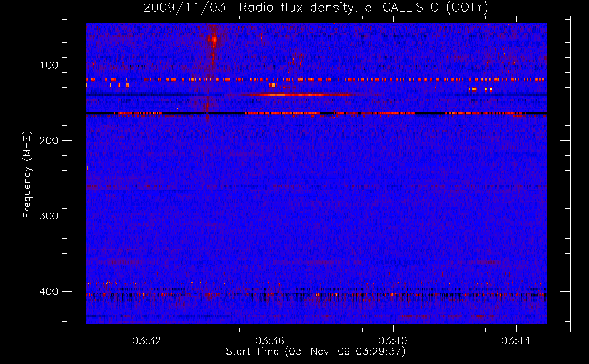
Task: Click the '100' frequency axis label
Action: pos(49,66)
